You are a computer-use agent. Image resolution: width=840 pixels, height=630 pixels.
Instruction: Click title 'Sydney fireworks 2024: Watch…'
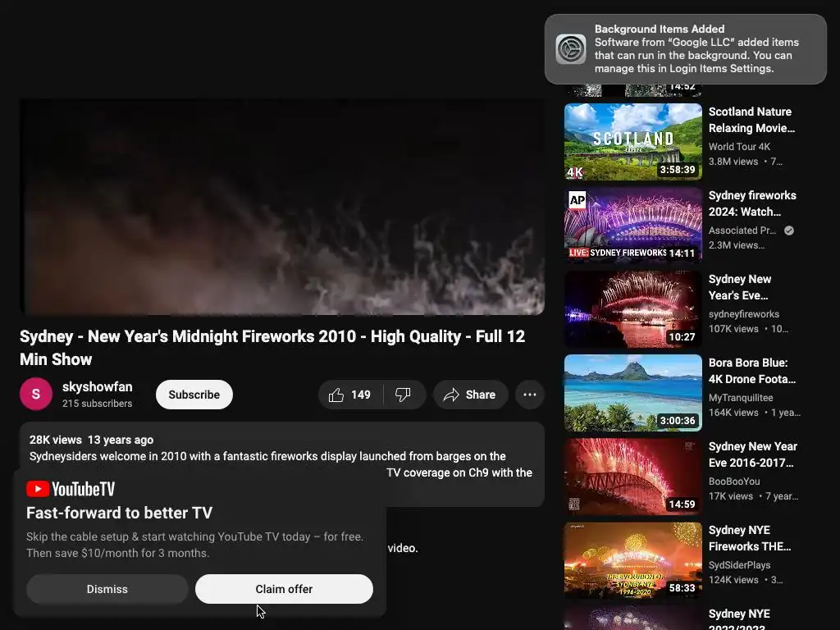pyautogui.click(x=752, y=203)
